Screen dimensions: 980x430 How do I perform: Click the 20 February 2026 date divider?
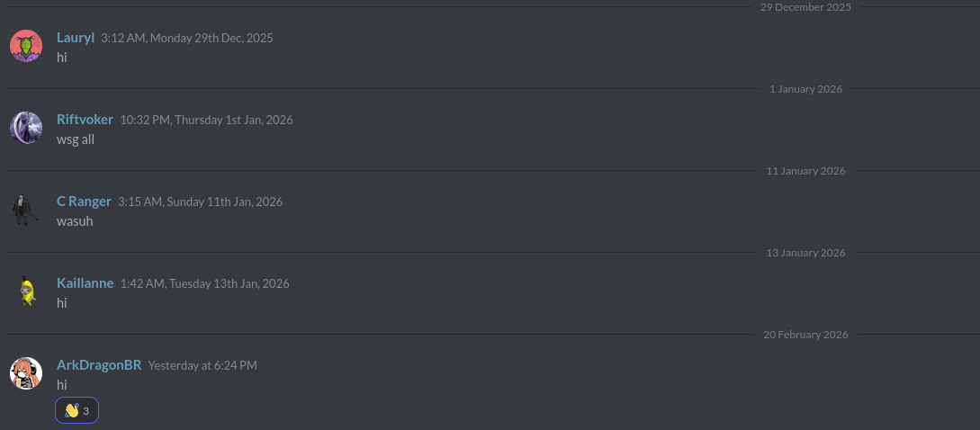[805, 335]
